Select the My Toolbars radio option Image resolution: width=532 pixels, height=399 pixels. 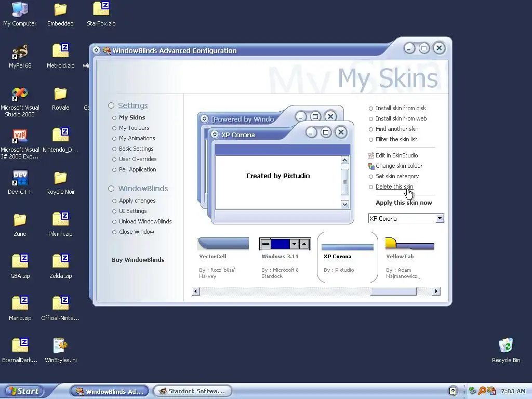point(114,128)
